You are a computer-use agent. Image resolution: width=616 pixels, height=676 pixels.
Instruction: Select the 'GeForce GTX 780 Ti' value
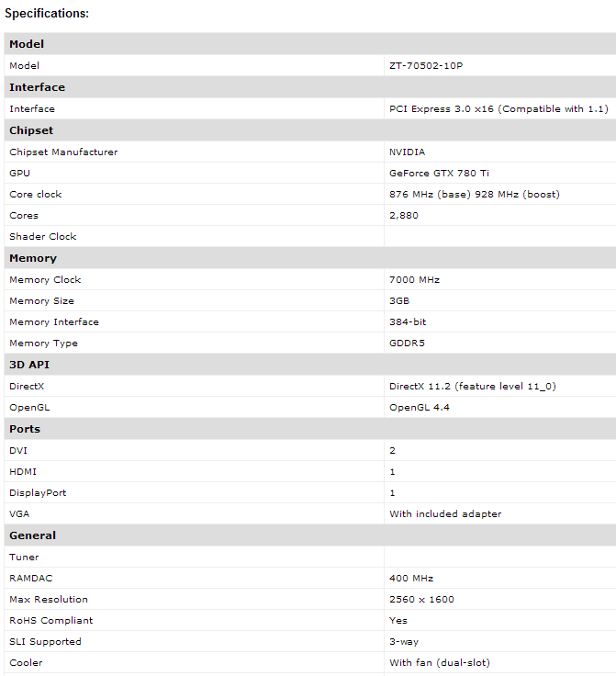(x=439, y=173)
